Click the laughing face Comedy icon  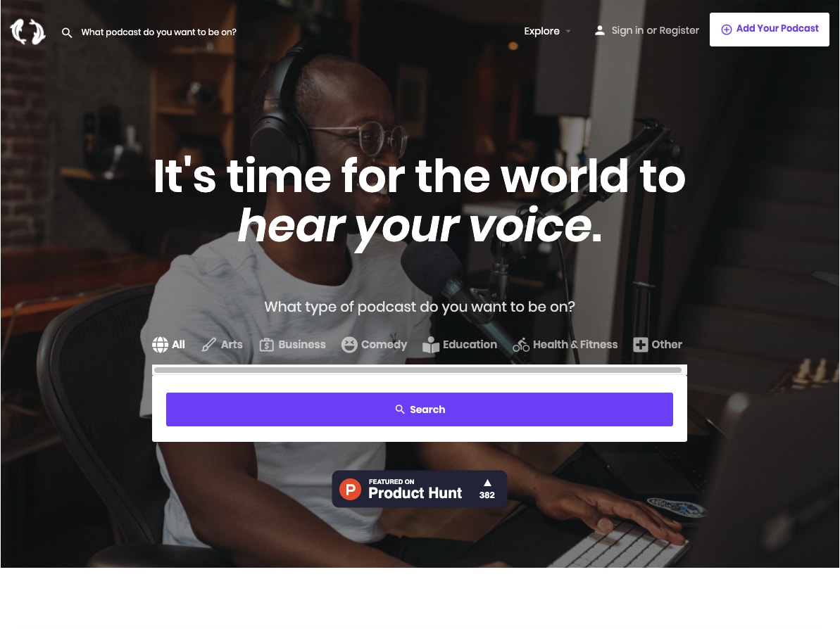(x=349, y=345)
